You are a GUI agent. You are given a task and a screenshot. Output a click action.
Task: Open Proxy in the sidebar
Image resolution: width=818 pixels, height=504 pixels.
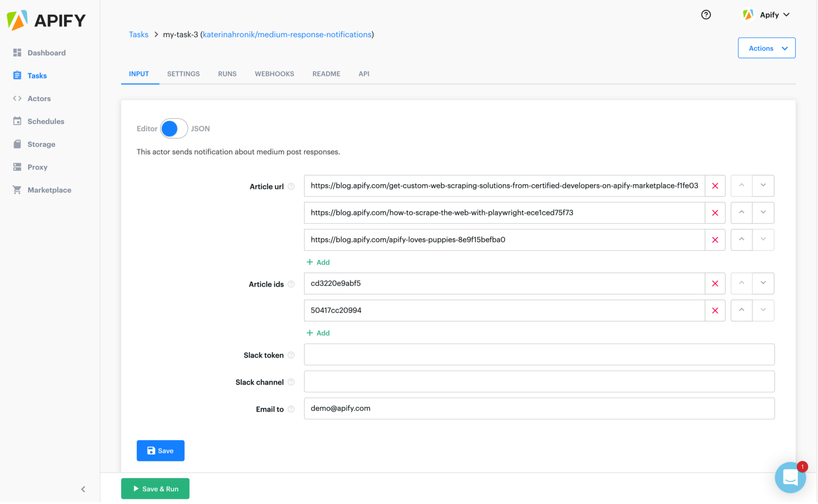tap(30, 167)
